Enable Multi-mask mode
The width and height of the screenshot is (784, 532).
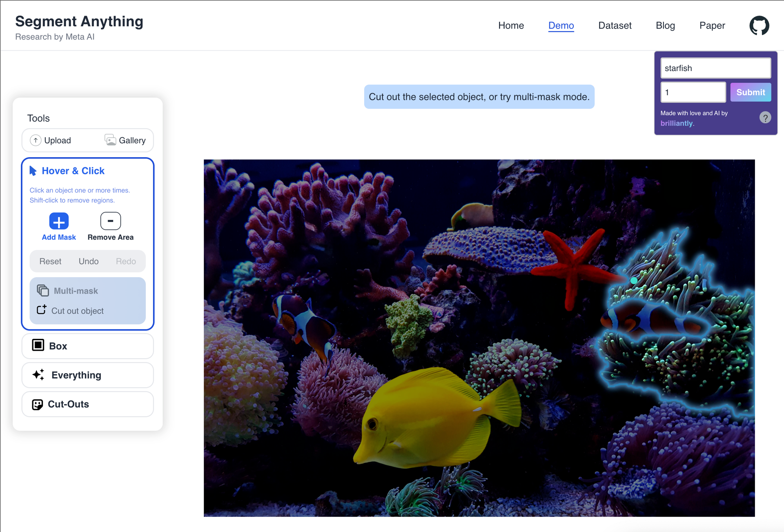[x=67, y=291]
